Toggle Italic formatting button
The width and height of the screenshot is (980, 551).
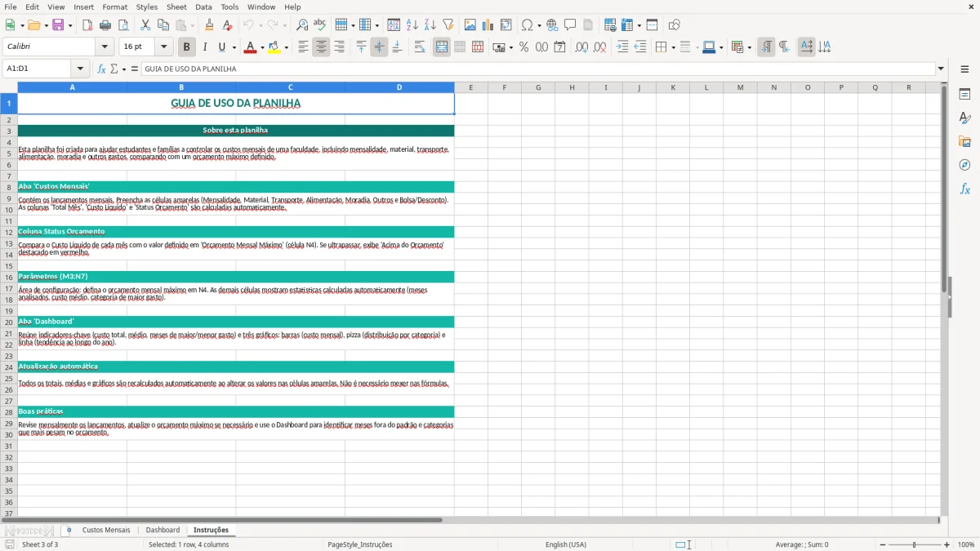[205, 47]
